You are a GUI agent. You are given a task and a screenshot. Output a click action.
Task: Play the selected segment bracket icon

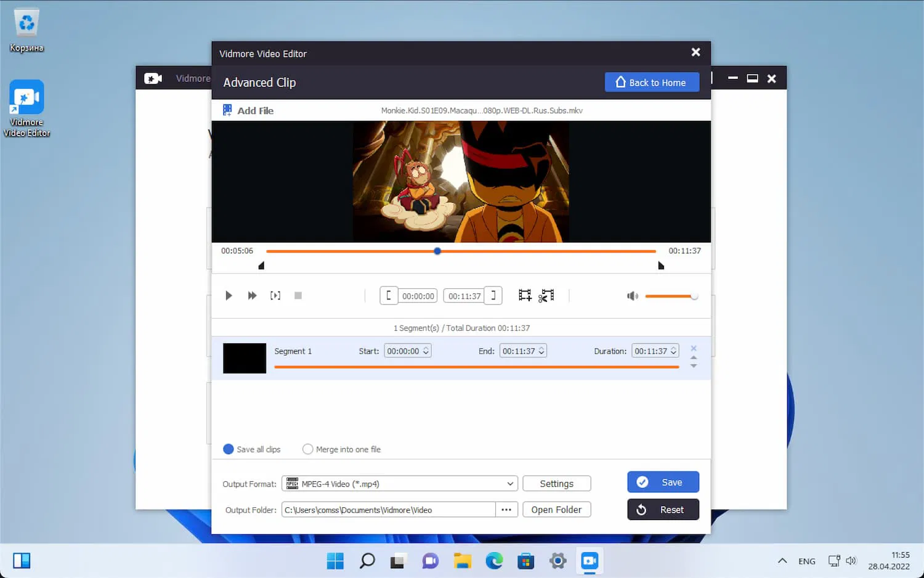pyautogui.click(x=275, y=296)
